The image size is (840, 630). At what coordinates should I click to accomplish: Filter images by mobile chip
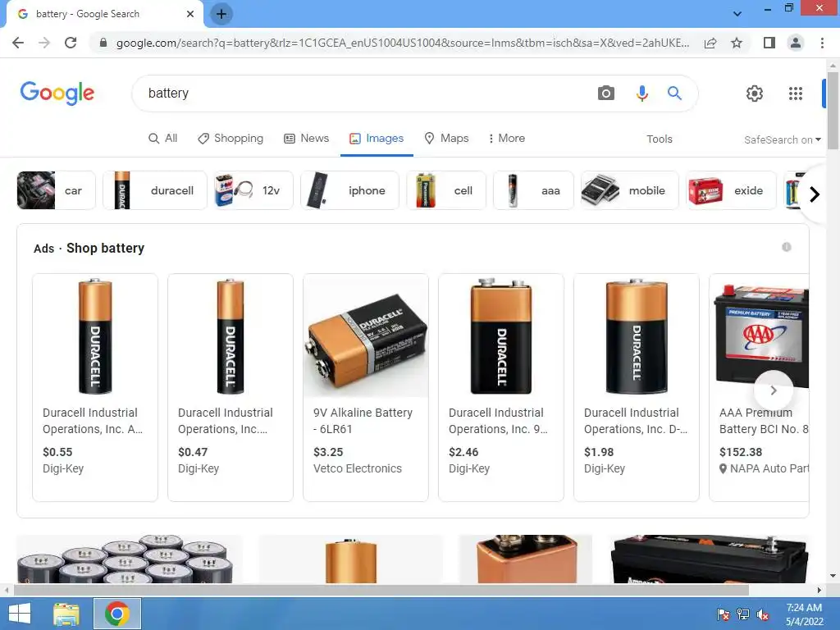click(x=630, y=190)
